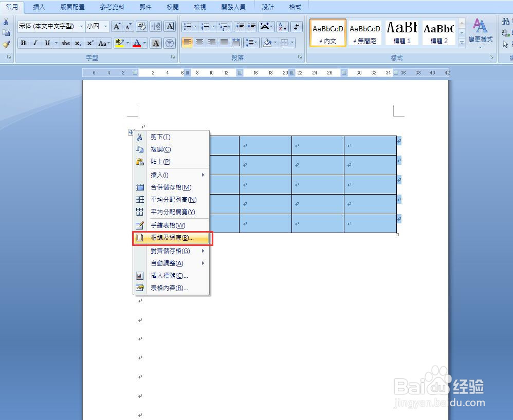Toggle the Show/Hide paragraph marks icon
Image resolution: width=513 pixels, height=420 pixels.
297,27
